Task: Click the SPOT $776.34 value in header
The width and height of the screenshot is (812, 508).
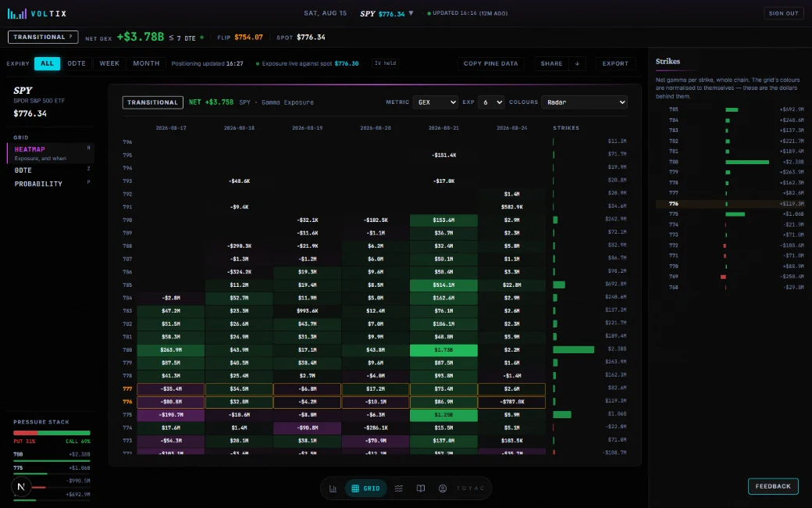Action: point(311,38)
